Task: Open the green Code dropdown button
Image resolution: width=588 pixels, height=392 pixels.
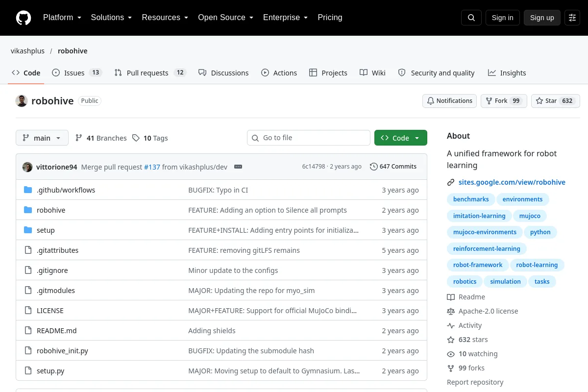Action: click(x=401, y=138)
